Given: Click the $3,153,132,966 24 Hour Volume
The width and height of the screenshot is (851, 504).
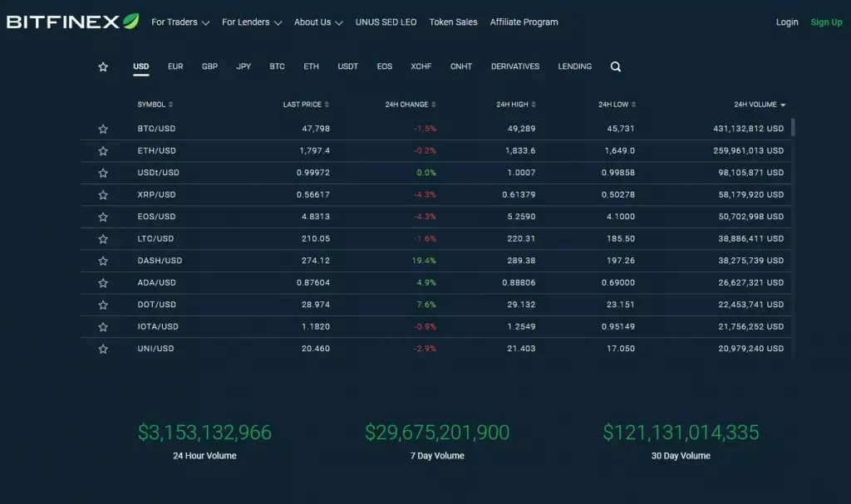Looking at the screenshot, I should [204, 433].
